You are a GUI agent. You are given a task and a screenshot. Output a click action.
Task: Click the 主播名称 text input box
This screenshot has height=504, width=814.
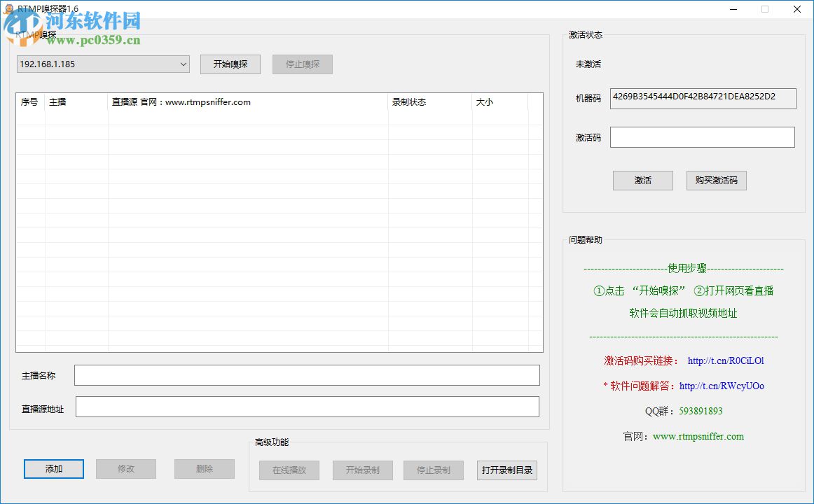tap(307, 375)
